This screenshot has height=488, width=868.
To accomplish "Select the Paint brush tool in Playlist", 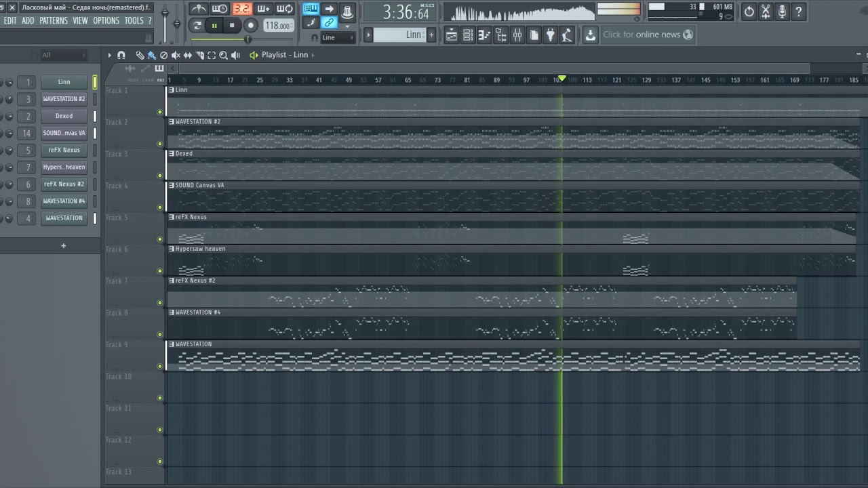I will [x=151, y=55].
